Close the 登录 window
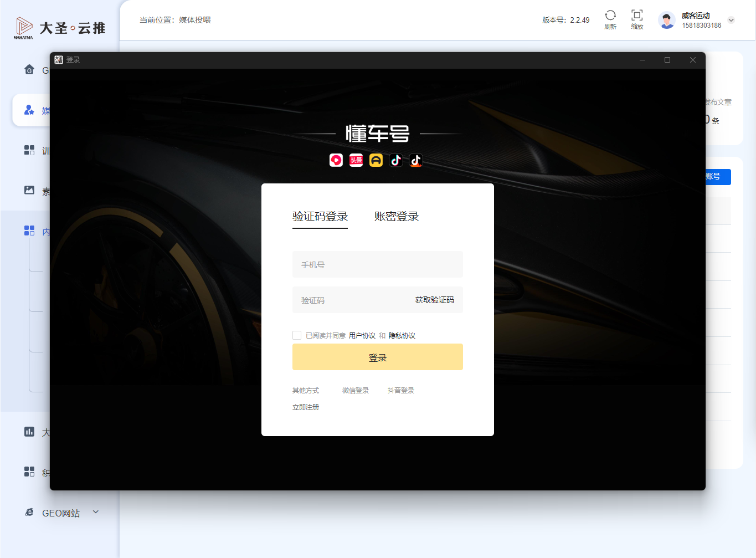This screenshot has width=756, height=558. click(692, 60)
